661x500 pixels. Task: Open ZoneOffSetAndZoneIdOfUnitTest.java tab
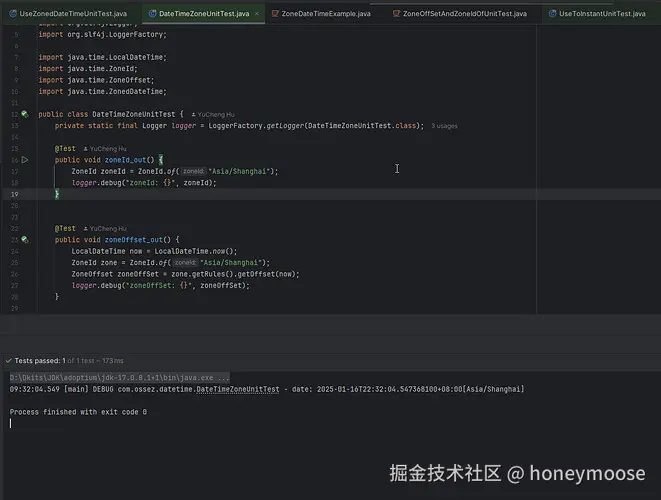459,14
